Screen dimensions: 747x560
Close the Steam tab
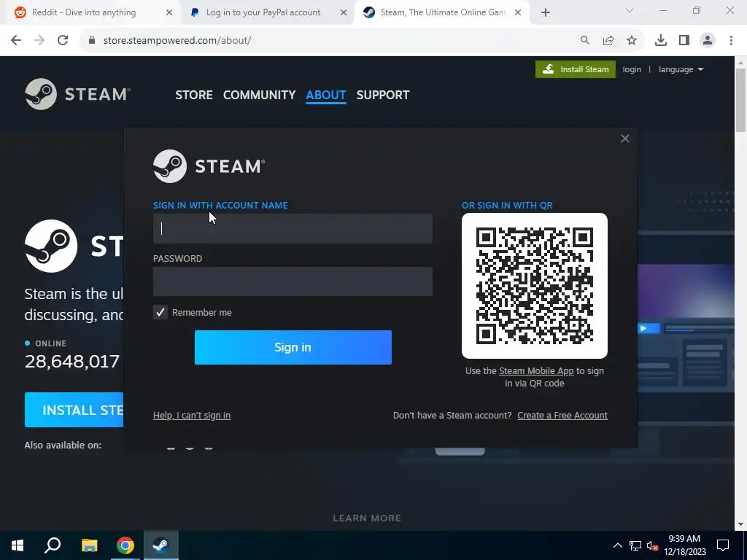click(x=518, y=13)
